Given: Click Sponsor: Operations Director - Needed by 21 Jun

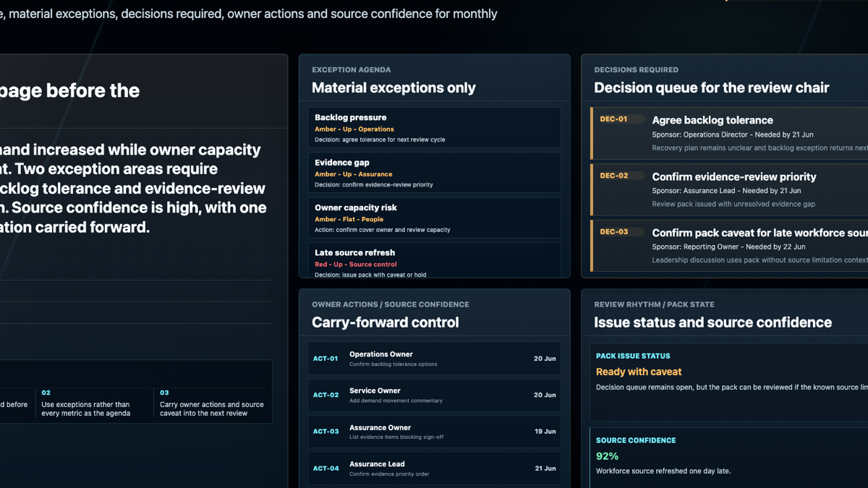Looking at the screenshot, I should point(733,134).
